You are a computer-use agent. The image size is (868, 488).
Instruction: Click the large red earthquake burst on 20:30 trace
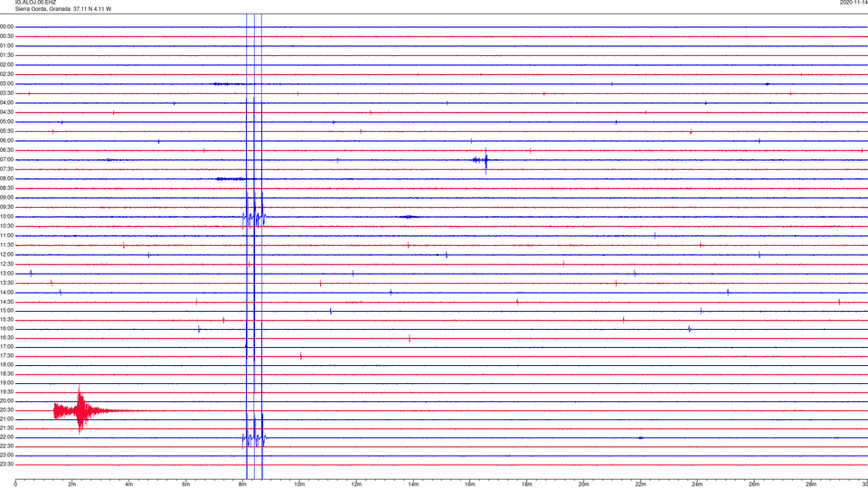click(x=80, y=410)
